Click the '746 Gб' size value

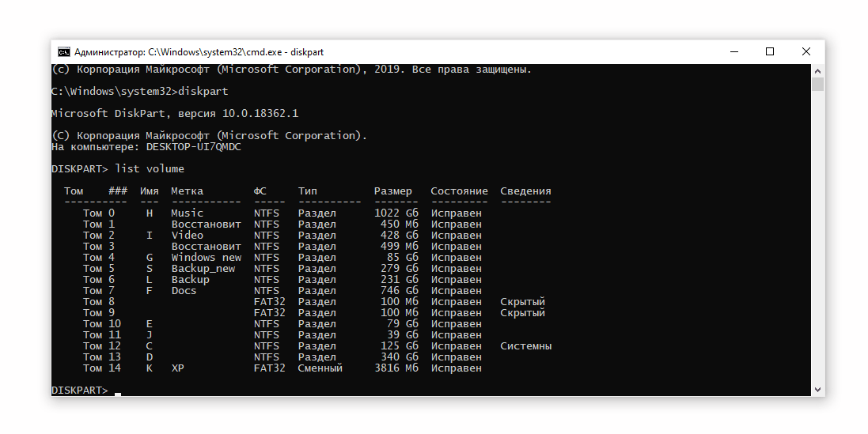coord(400,290)
